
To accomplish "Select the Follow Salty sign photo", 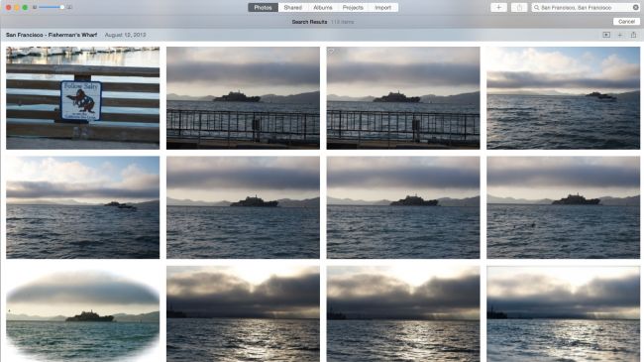I will click(82, 98).
